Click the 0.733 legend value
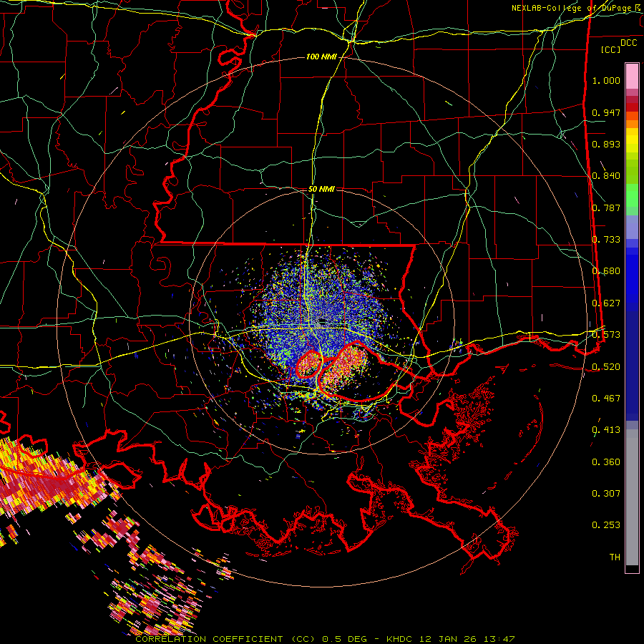The width and height of the screenshot is (644, 644). (606, 240)
